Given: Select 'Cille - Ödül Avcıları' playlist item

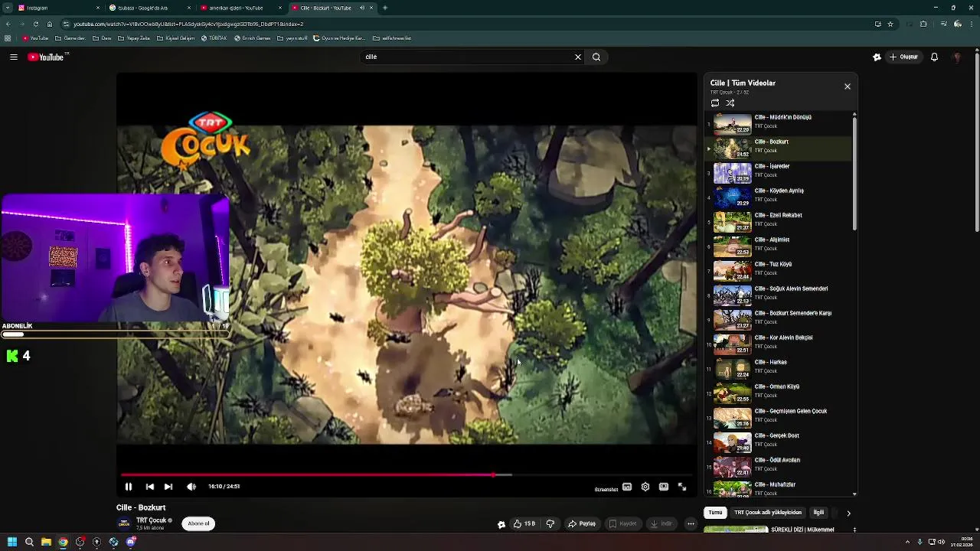Looking at the screenshot, I should pyautogui.click(x=779, y=466).
